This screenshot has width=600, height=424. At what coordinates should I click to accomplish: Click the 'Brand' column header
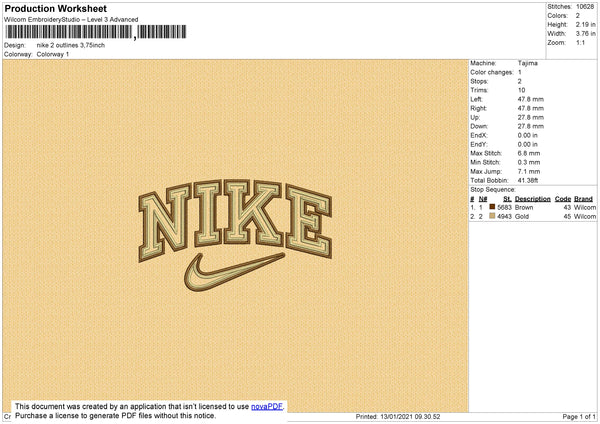[x=584, y=199]
